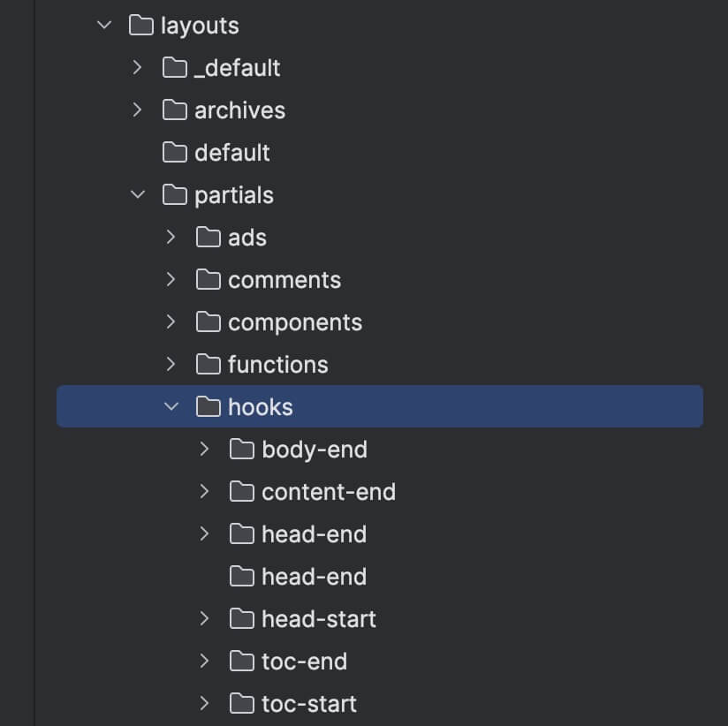Click the components folder icon
The image size is (728, 726).
click(208, 321)
